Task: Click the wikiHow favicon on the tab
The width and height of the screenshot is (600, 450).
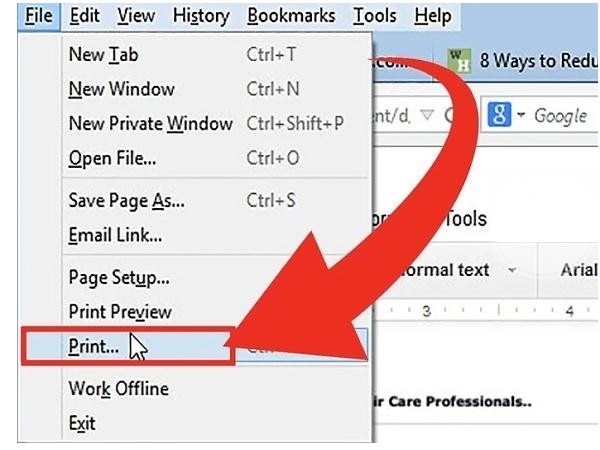Action: pos(459,61)
